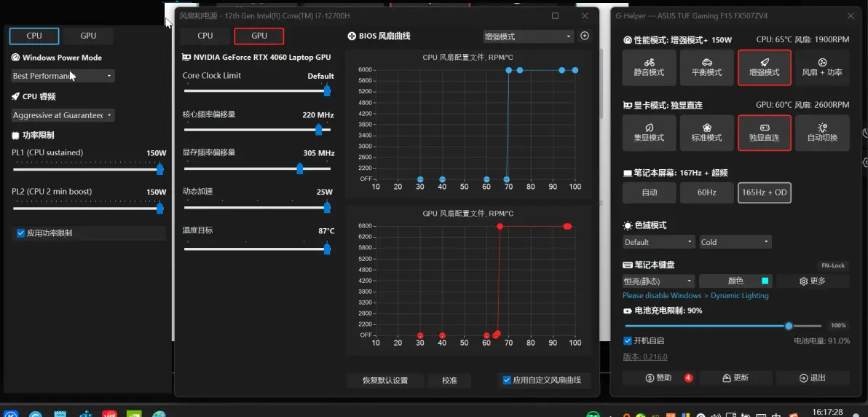Click the GPU fan curve point at 30°C
This screenshot has height=417, width=868.
click(x=420, y=335)
